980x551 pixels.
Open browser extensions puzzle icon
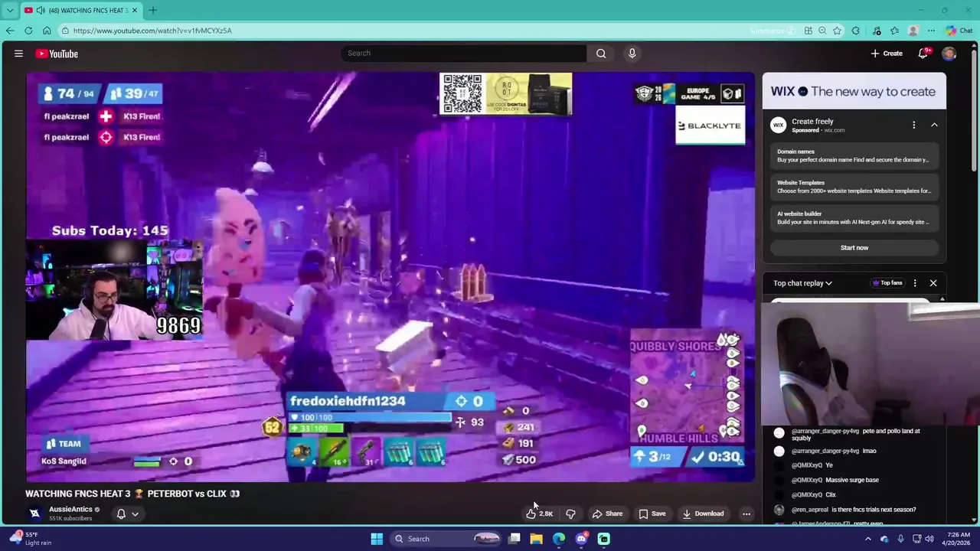856,31
